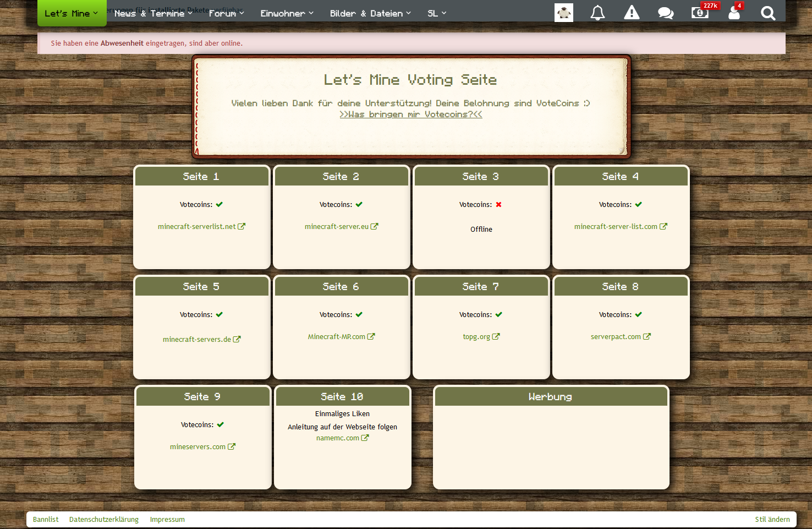Open the namemc.com link under Seite 10
The image size is (812, 529).
337,438
